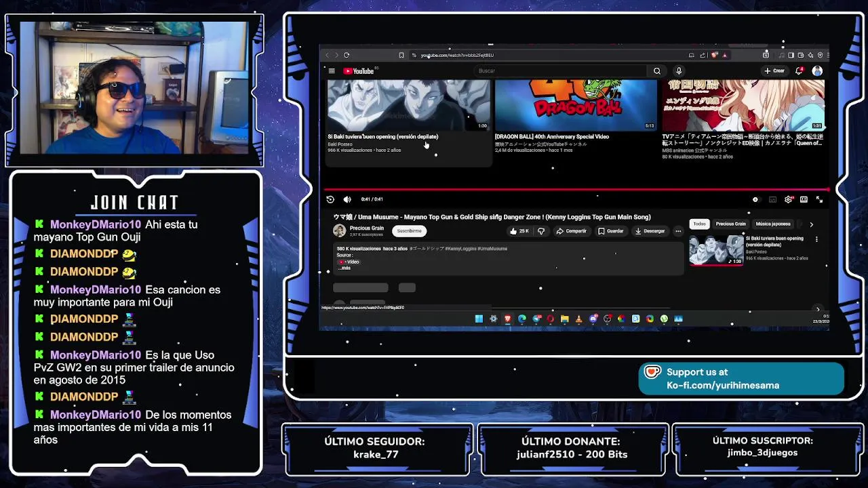Mute the video with the speaker icon
868x488 pixels.
click(347, 199)
